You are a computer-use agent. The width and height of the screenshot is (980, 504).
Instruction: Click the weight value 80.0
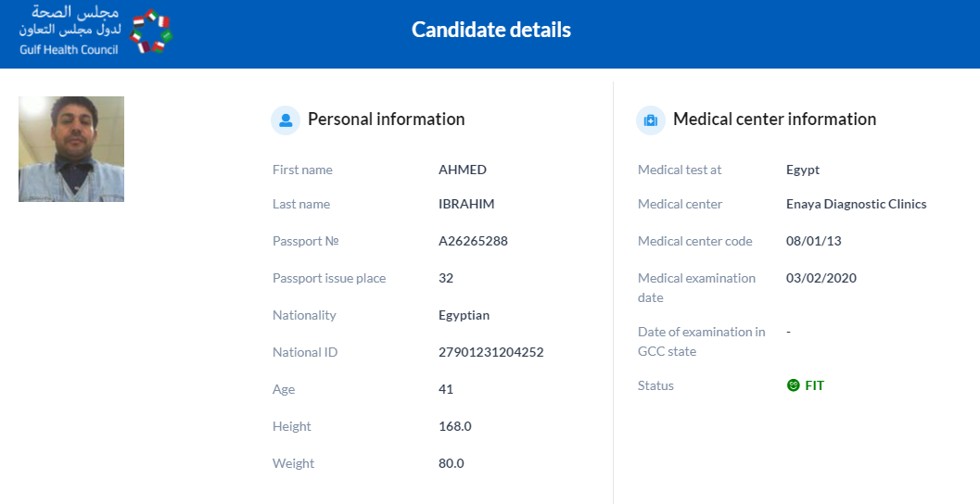click(452, 463)
